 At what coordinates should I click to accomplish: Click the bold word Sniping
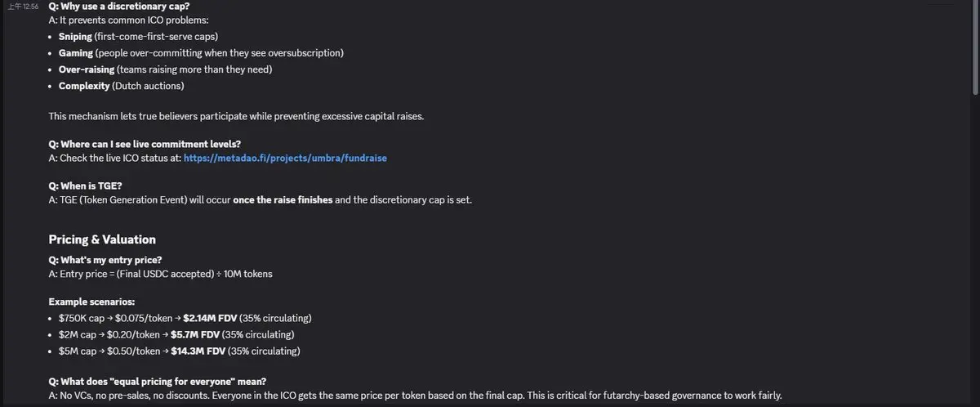[x=75, y=37]
